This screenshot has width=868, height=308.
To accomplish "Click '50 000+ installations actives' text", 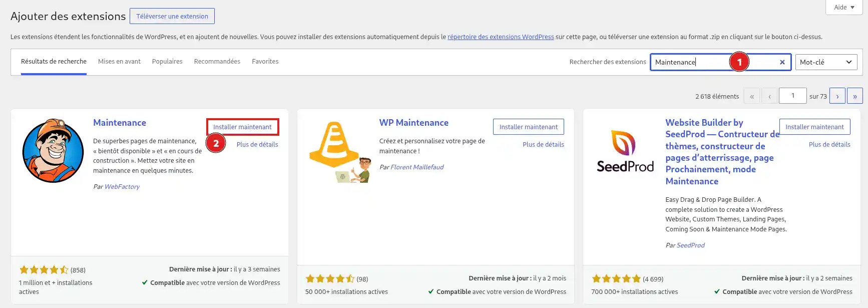I will (x=346, y=291).
